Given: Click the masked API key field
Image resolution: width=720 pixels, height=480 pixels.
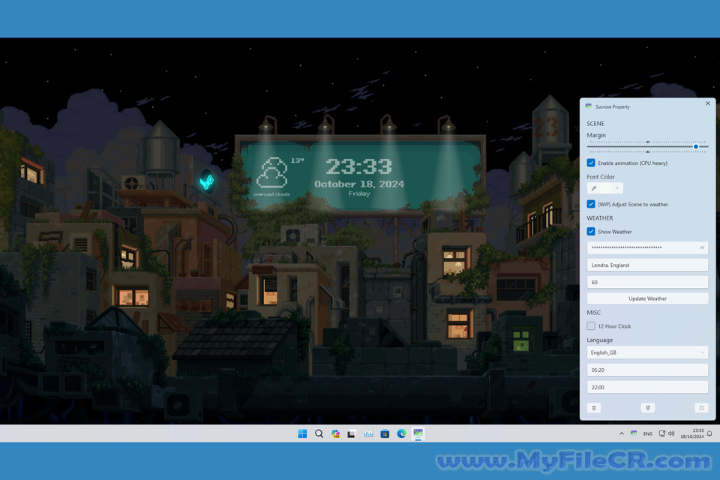Looking at the screenshot, I should pyautogui.click(x=647, y=248).
